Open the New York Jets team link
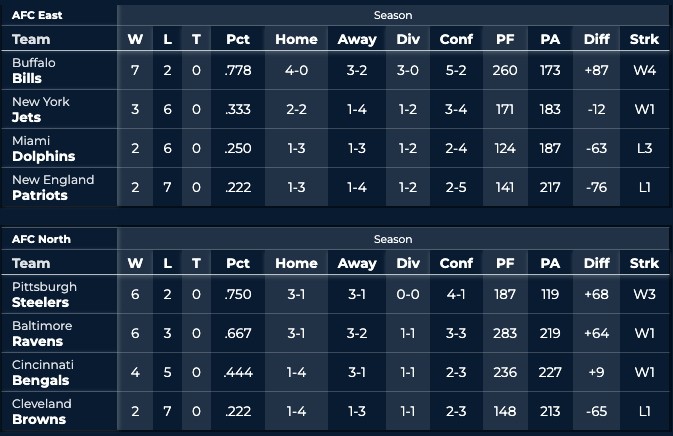673x436 pixels. 35,109
